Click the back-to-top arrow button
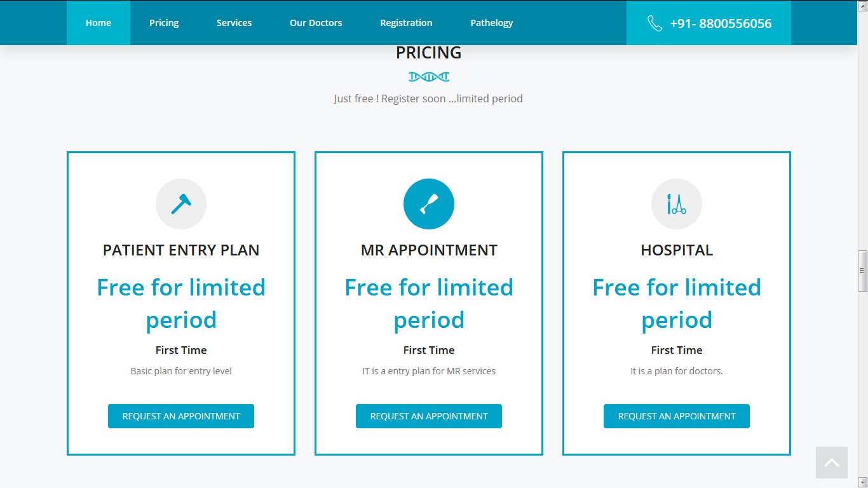This screenshot has width=868, height=488. (832, 463)
